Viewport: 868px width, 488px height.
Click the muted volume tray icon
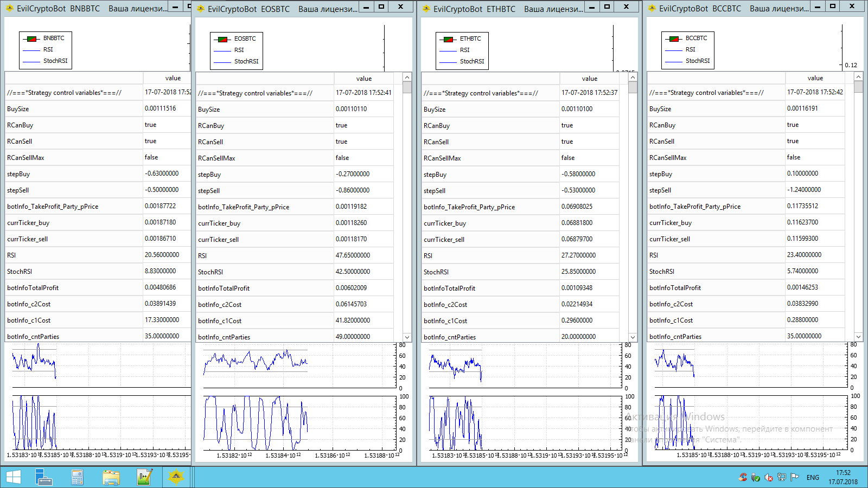click(x=769, y=477)
